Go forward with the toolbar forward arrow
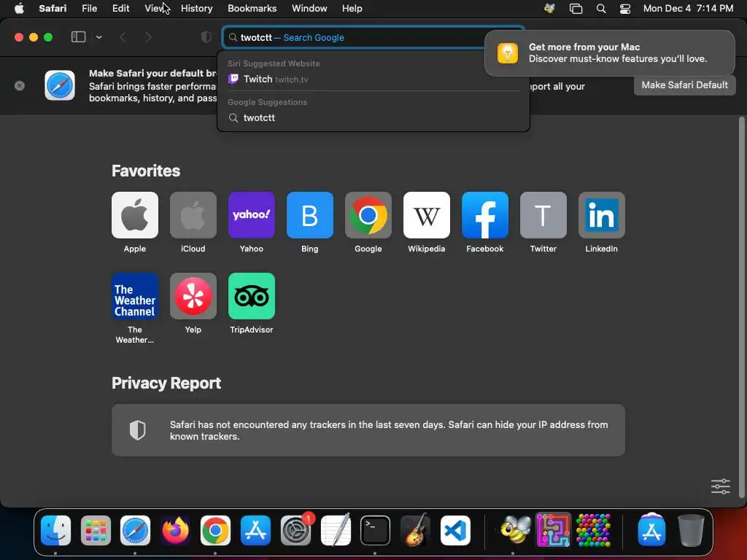747x560 pixels. pos(149,37)
